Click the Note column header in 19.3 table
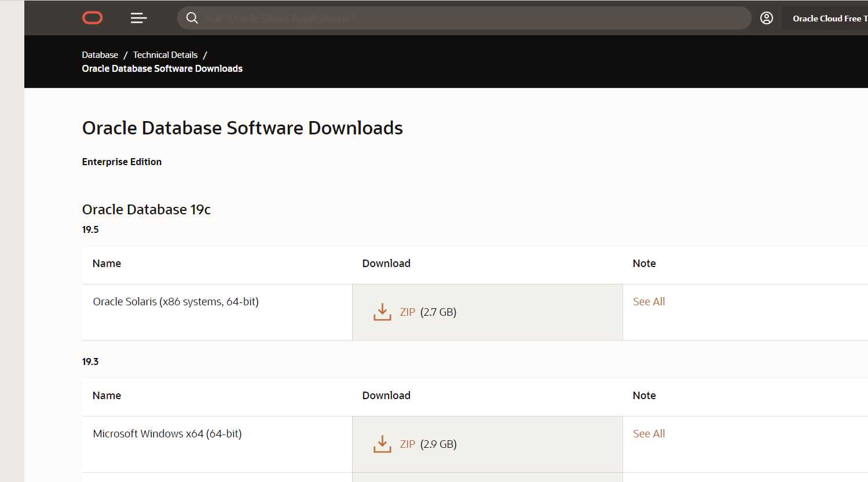 (644, 395)
